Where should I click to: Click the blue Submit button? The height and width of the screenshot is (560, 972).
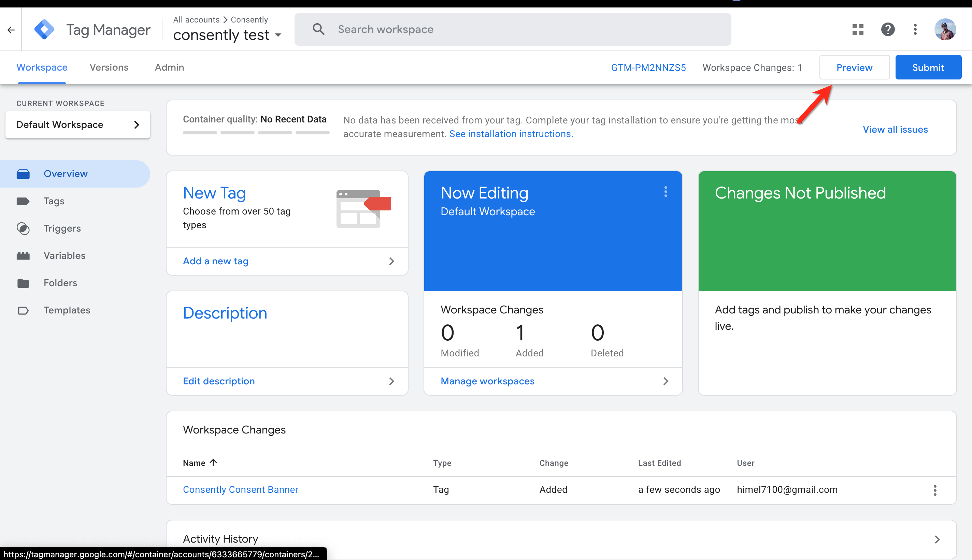pos(928,67)
